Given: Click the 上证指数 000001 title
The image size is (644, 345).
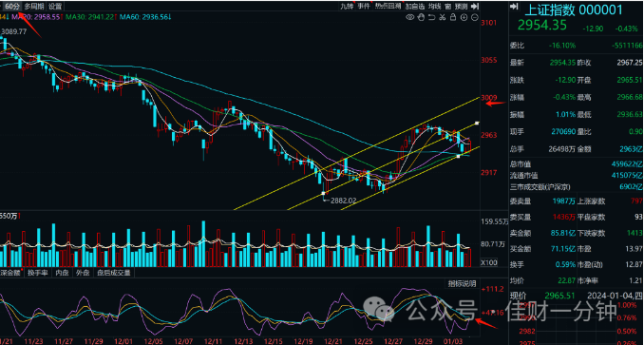Looking at the screenshot, I should [x=574, y=10].
